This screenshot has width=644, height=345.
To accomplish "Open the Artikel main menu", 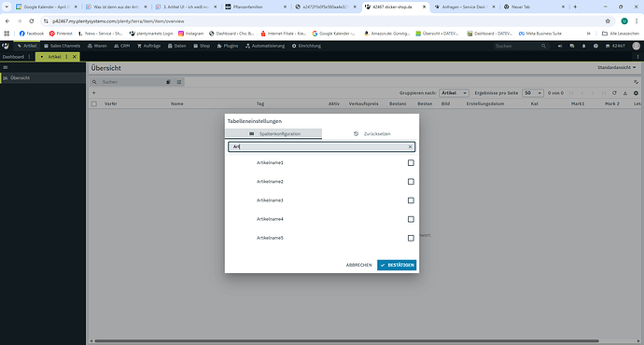I will pyautogui.click(x=27, y=46).
